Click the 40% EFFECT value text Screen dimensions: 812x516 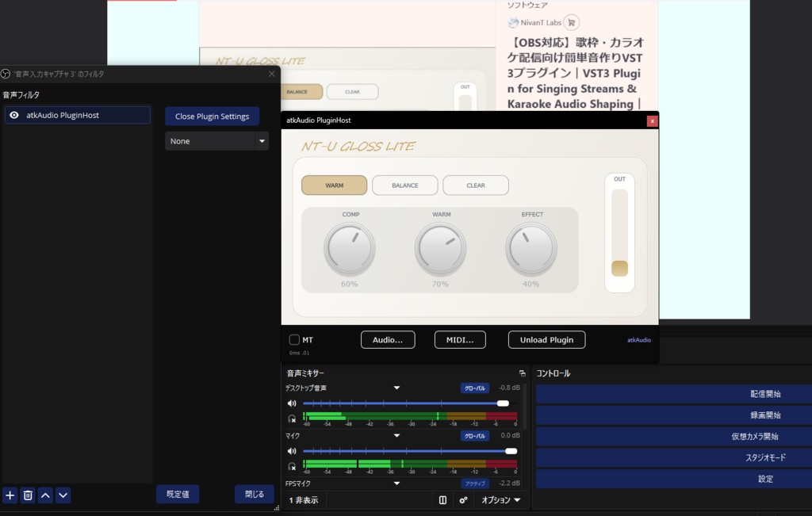point(530,284)
